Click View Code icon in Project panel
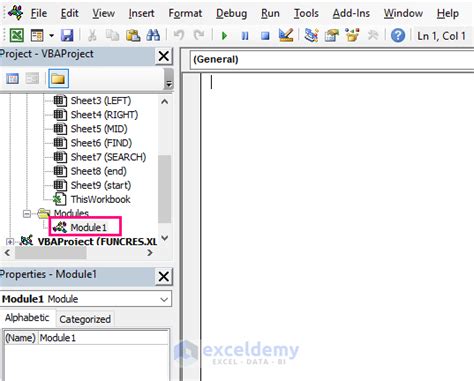The image size is (474, 381). coord(13,79)
